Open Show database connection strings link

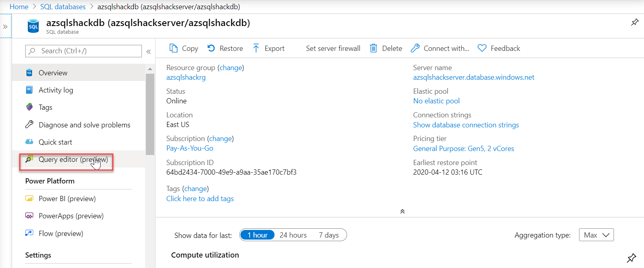466,125
